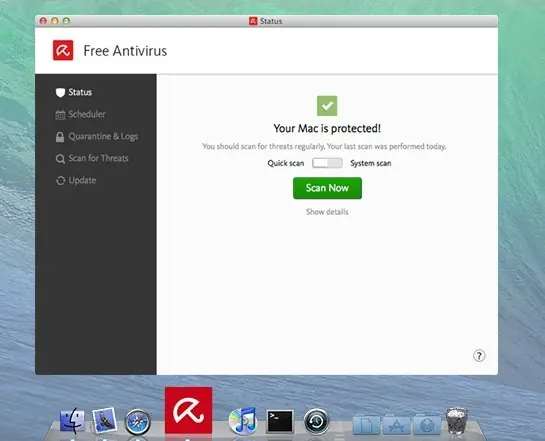Click the Show details link
This screenshot has width=545, height=441.
[x=327, y=212]
